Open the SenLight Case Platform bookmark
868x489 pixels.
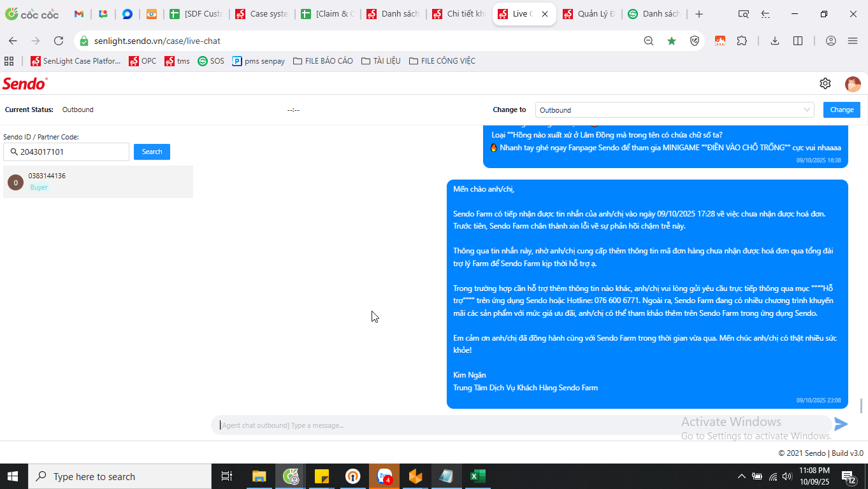76,61
